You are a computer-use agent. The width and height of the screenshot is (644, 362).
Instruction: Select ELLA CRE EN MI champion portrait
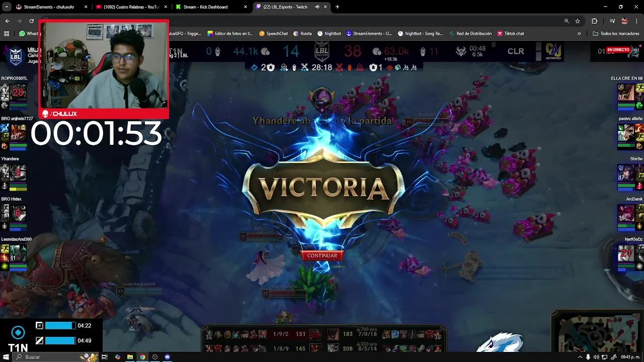click(626, 92)
